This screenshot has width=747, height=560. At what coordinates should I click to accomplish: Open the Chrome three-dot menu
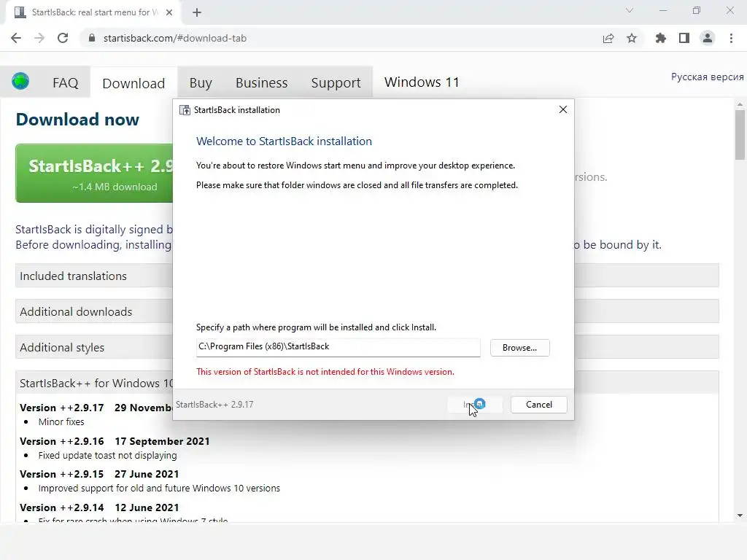pyautogui.click(x=731, y=38)
